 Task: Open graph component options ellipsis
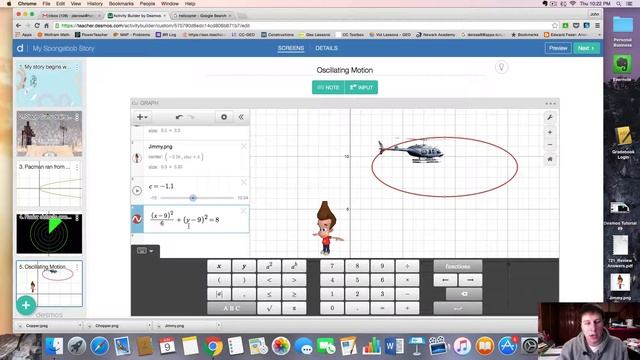[550, 103]
